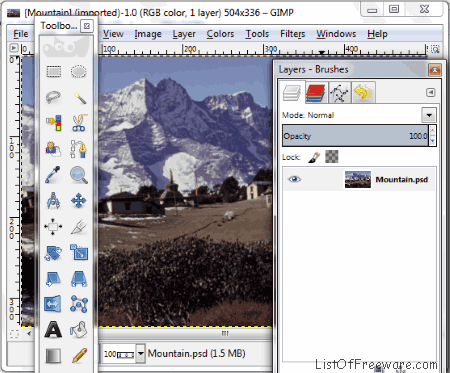The width and height of the screenshot is (450, 373).
Task: Select the Measure compass tool
Action: coord(53,200)
